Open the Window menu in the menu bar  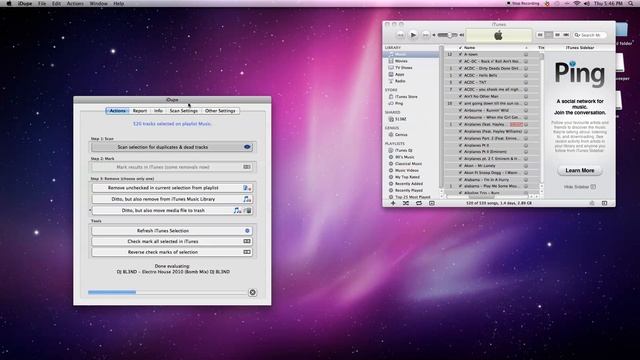click(x=98, y=3)
